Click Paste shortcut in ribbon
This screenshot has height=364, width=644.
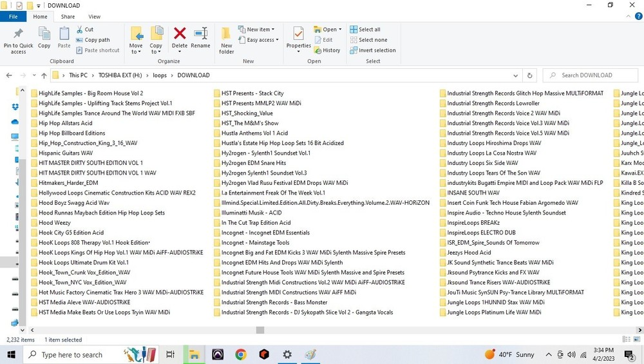coord(98,50)
